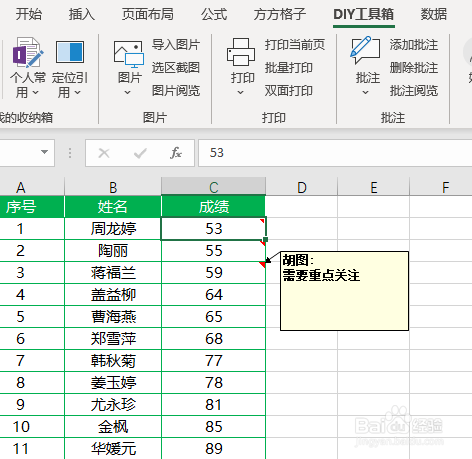Select the cell with name 盖益柳
The width and height of the screenshot is (472, 459).
coord(113,295)
